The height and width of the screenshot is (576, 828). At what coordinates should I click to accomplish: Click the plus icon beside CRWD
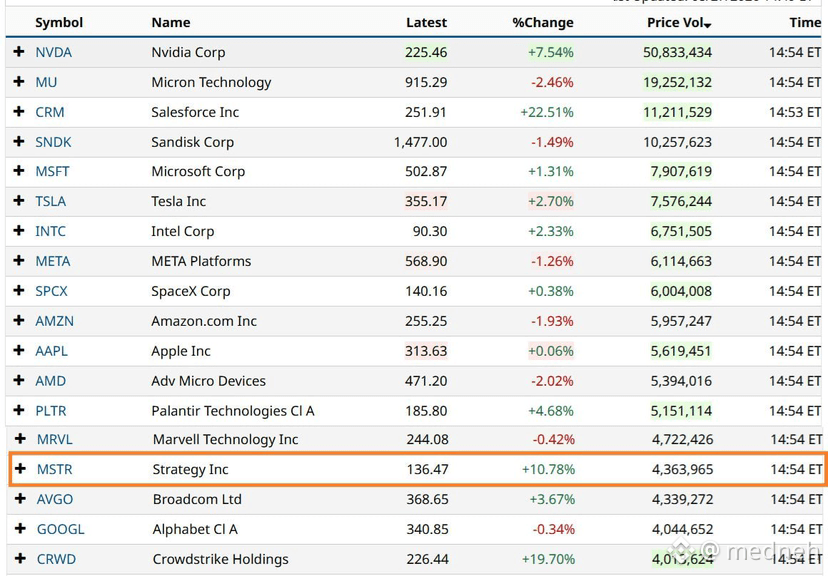[21, 558]
